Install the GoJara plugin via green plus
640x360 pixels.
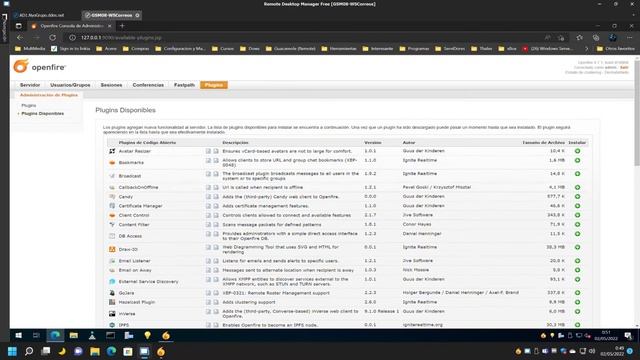point(577,293)
